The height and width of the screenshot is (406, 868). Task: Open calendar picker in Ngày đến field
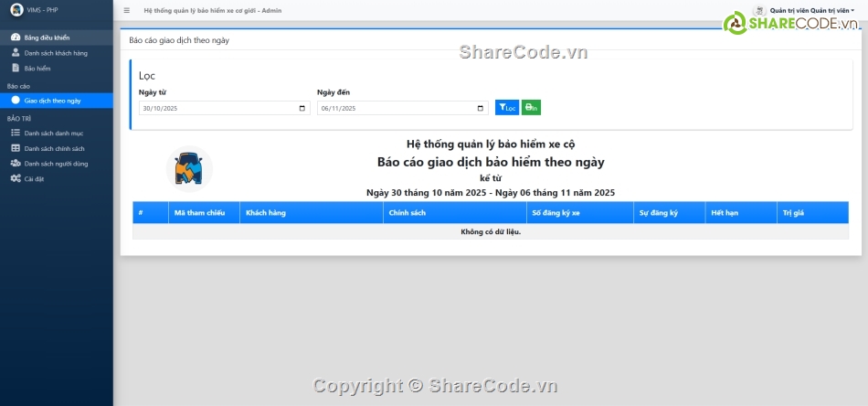click(x=480, y=109)
